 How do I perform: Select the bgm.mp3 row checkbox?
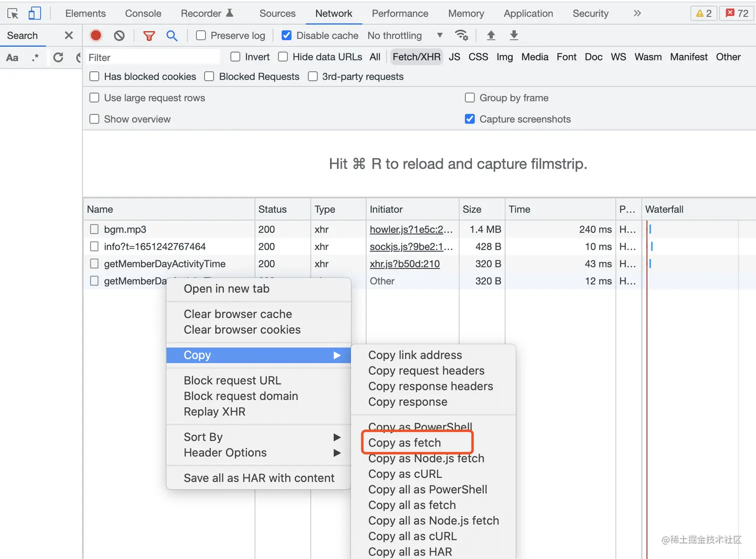[x=94, y=229]
